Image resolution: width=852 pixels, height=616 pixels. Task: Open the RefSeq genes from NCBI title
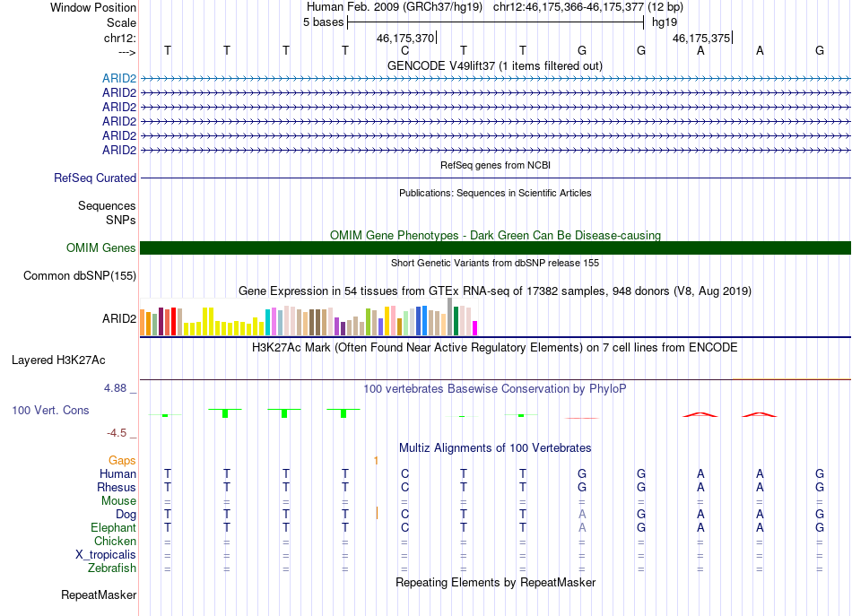click(x=495, y=165)
